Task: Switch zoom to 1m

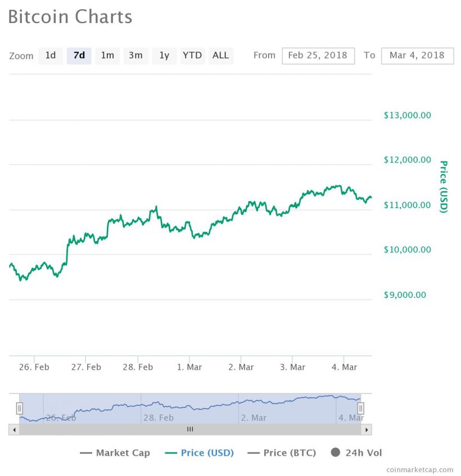Action: coord(107,56)
